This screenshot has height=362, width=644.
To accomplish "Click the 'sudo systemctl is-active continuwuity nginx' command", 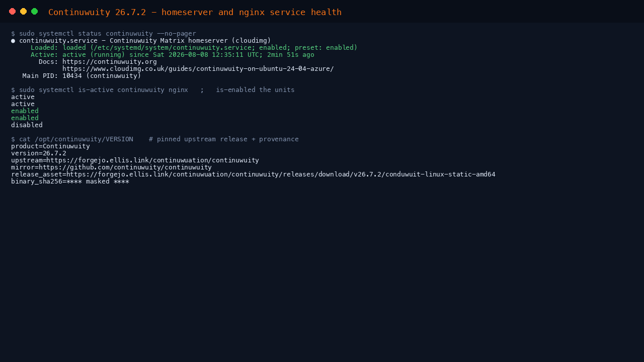I will (x=104, y=90).
